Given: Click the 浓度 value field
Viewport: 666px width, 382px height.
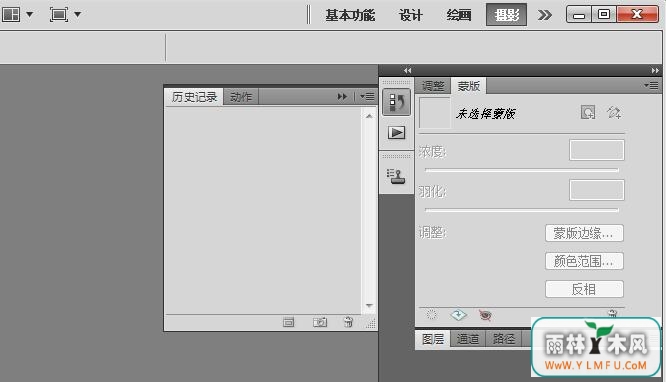Looking at the screenshot, I should click(x=597, y=150).
